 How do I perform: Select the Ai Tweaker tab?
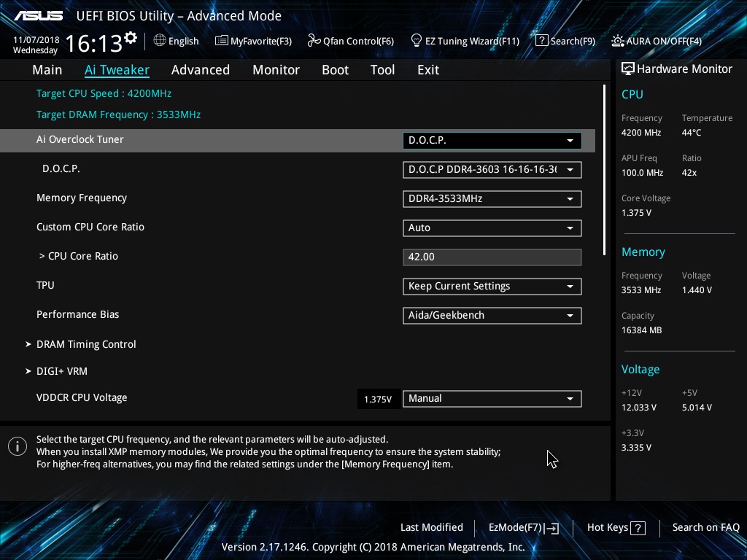click(117, 70)
